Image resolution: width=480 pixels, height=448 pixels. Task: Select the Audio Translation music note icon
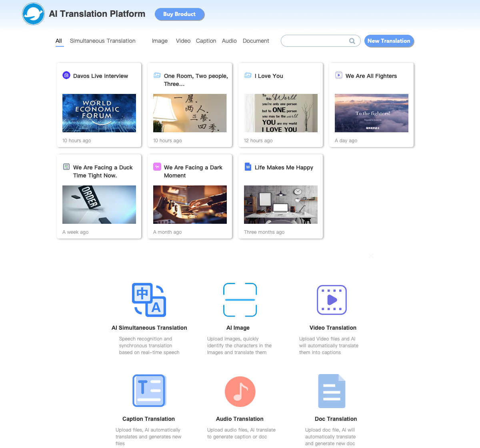(x=240, y=392)
